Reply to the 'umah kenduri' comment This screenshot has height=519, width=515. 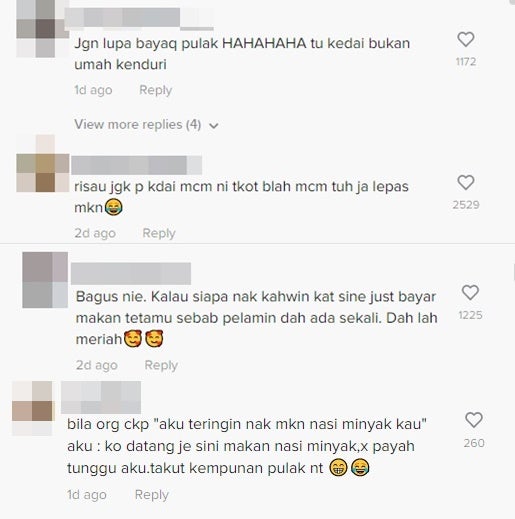click(155, 90)
